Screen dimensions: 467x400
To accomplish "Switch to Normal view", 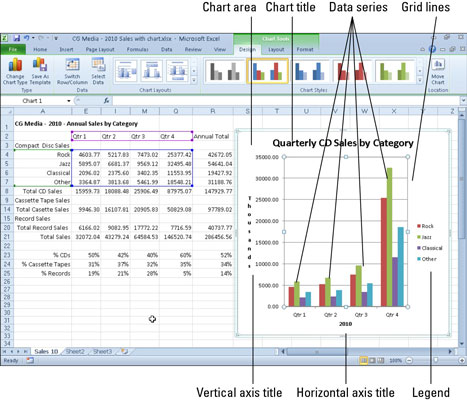I will [x=364, y=360].
